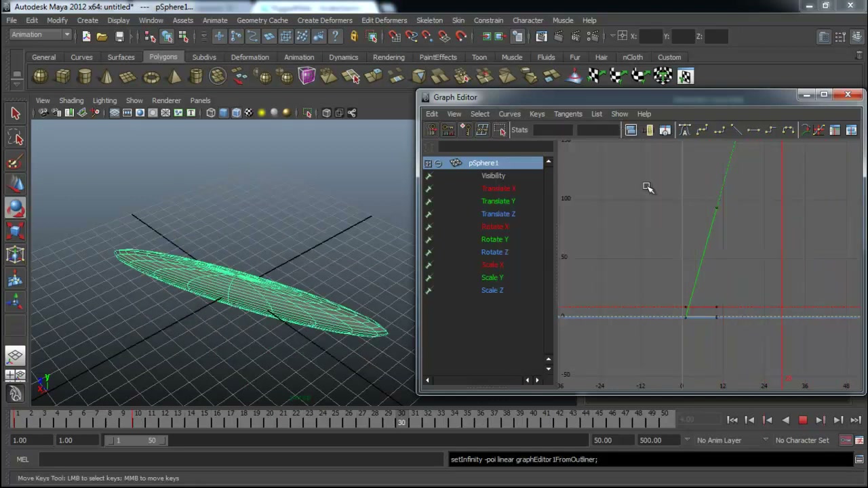Toggle Snap to curves icon
The width and height of the screenshot is (868, 488).
pos(411,36)
